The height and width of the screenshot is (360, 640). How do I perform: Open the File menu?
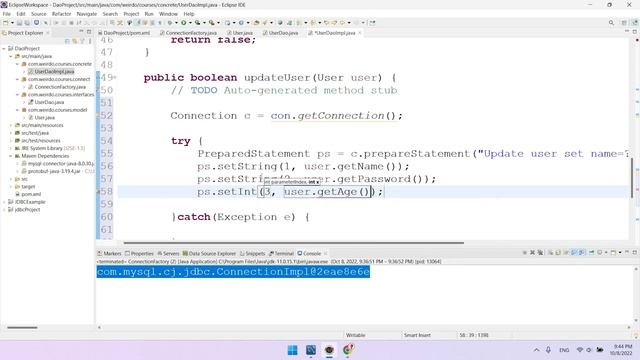7,14
